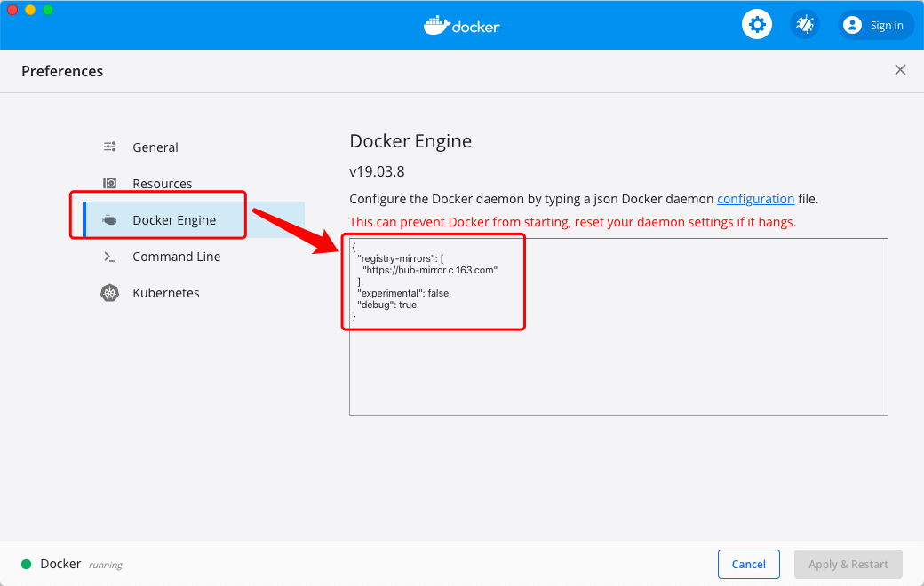Viewport: 924px width, 586px height.
Task: Click the Preferences title text
Action: point(62,71)
